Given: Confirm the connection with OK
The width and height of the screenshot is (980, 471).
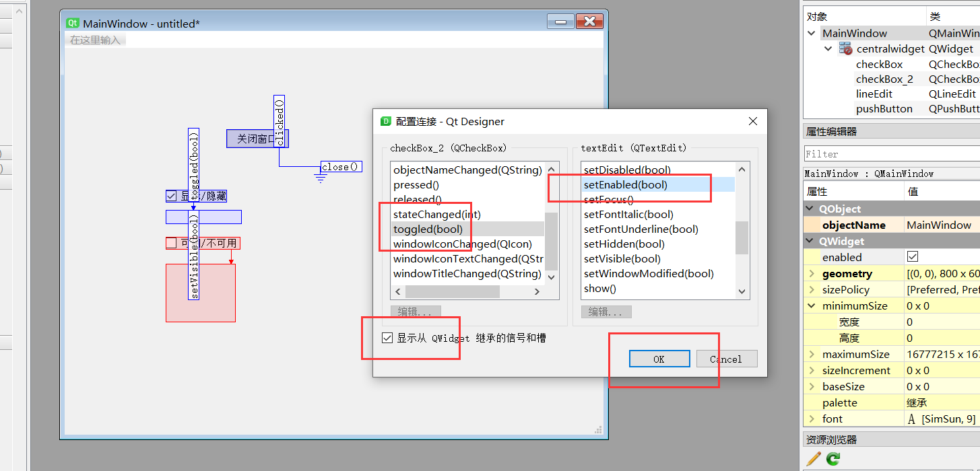Looking at the screenshot, I should 659,359.
